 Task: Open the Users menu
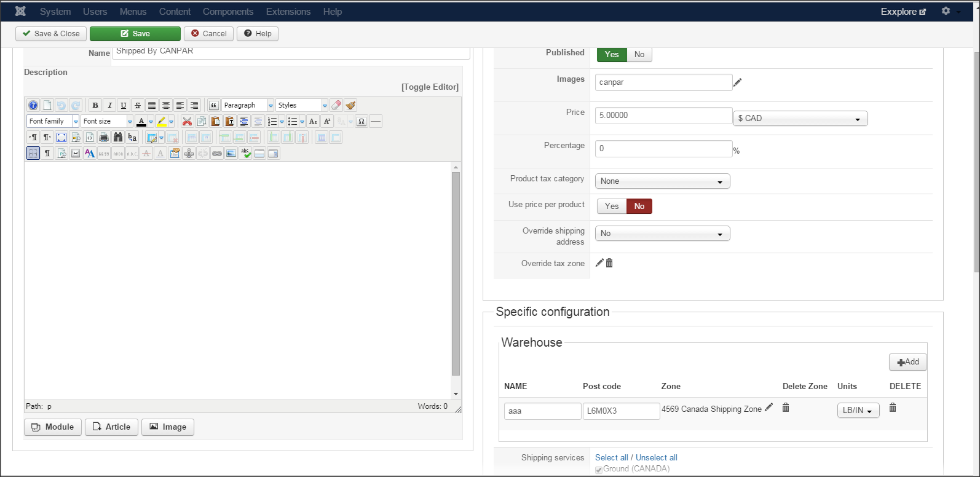point(95,11)
